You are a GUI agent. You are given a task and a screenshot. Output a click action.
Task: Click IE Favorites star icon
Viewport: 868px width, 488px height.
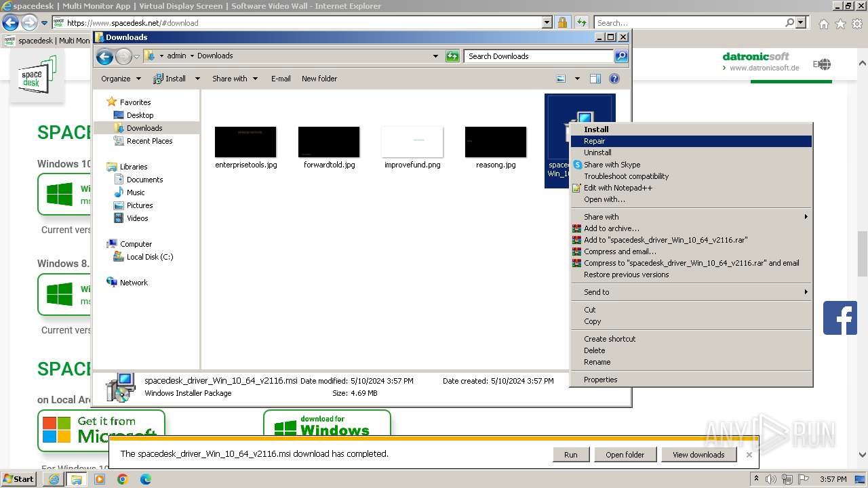(x=841, y=24)
